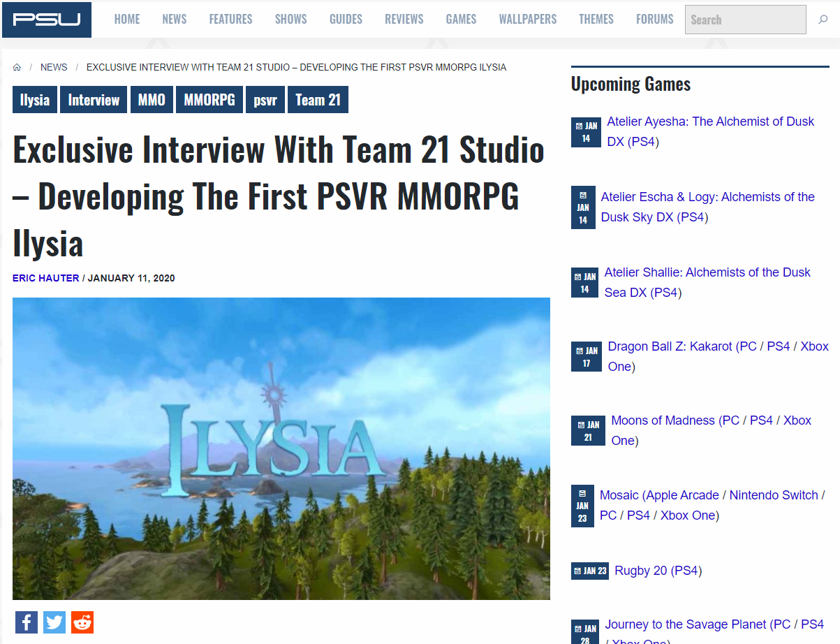Viewport: 840px width, 644px height.
Task: Type in the Search input field
Action: [745, 20]
